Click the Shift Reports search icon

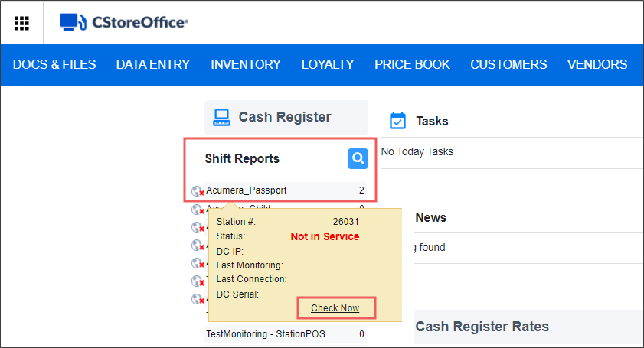(358, 158)
